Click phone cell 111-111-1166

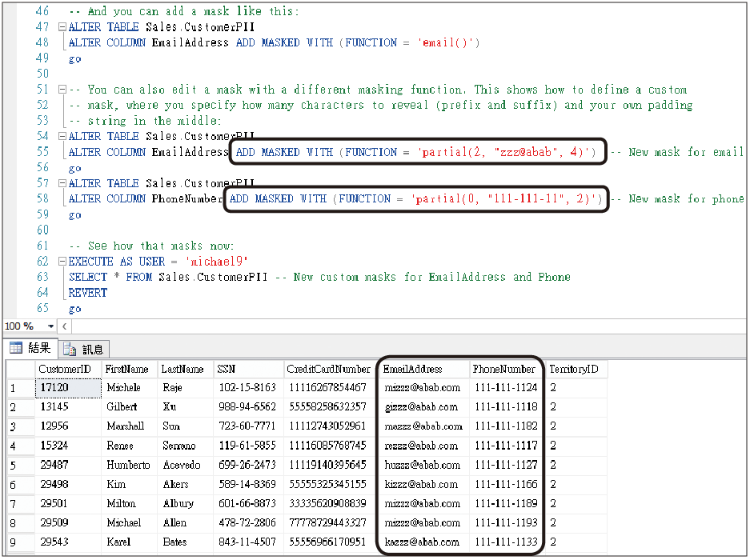pyautogui.click(x=507, y=485)
